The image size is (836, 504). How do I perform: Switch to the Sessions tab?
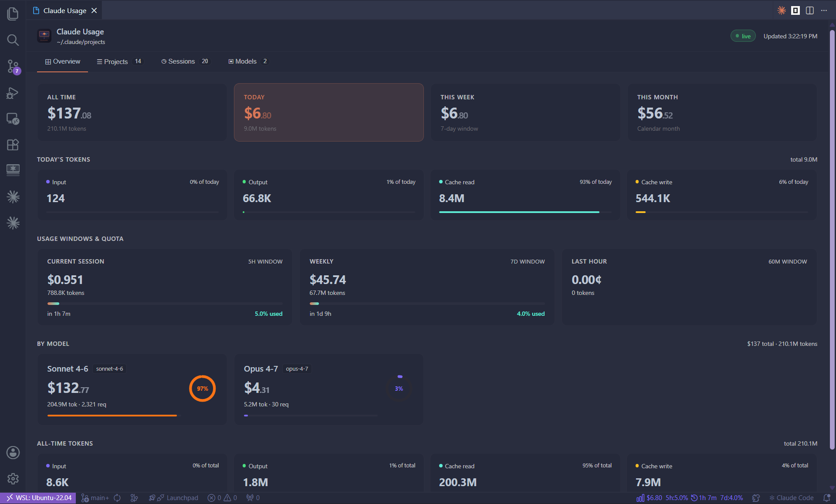[185, 61]
